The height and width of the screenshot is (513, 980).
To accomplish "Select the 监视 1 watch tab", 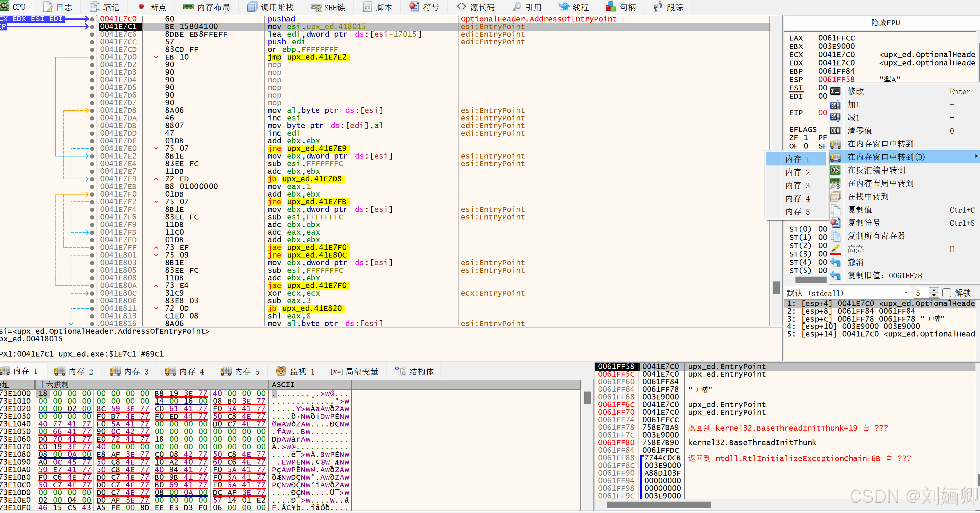I will 296,371.
